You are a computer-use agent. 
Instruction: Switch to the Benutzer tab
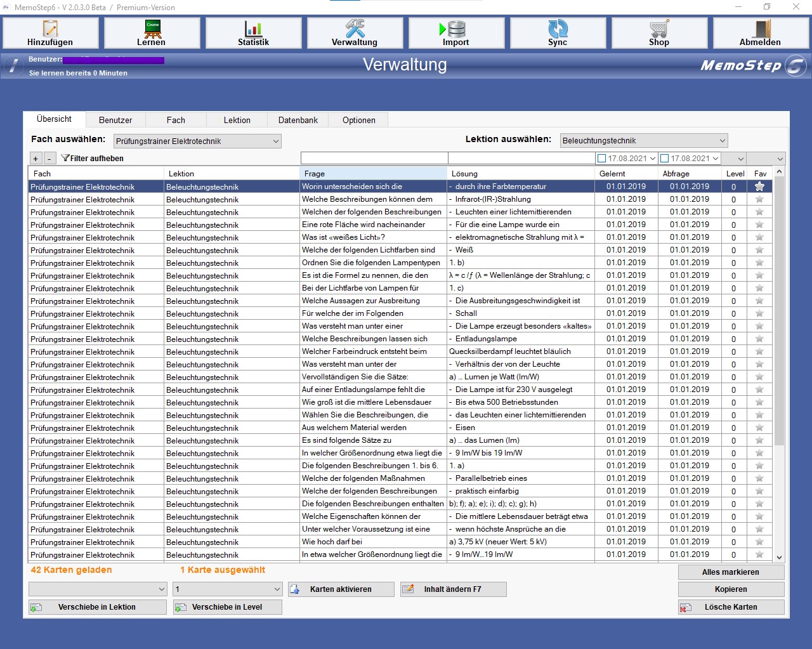(115, 120)
